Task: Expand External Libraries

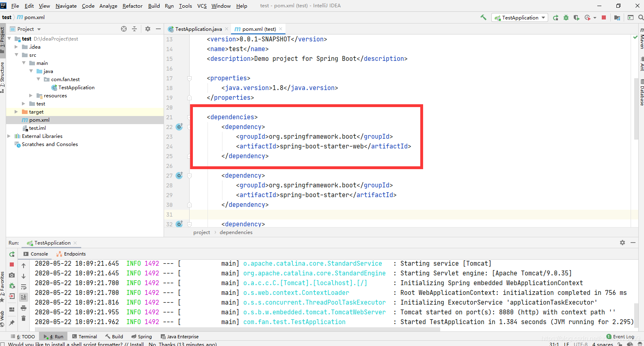Action: pyautogui.click(x=9, y=136)
